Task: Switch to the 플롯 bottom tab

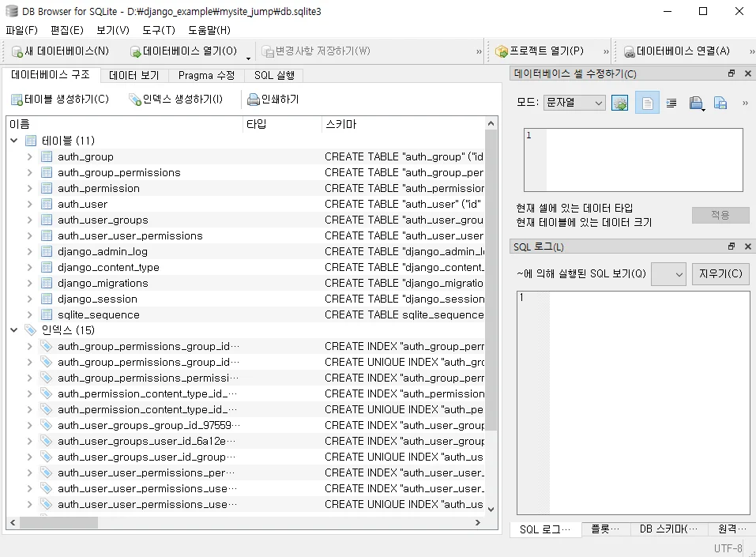Action: pos(605,529)
